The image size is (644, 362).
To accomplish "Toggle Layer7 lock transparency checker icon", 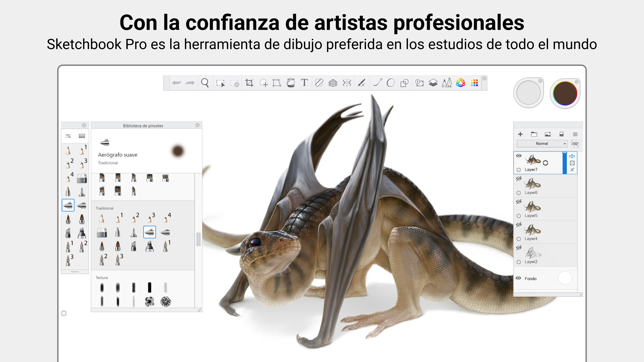I will 572,163.
